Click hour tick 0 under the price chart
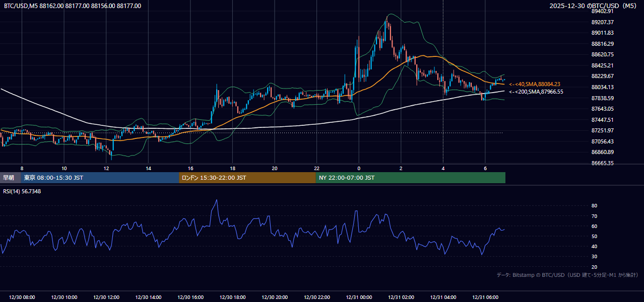The image size is (644, 302). [x=359, y=168]
